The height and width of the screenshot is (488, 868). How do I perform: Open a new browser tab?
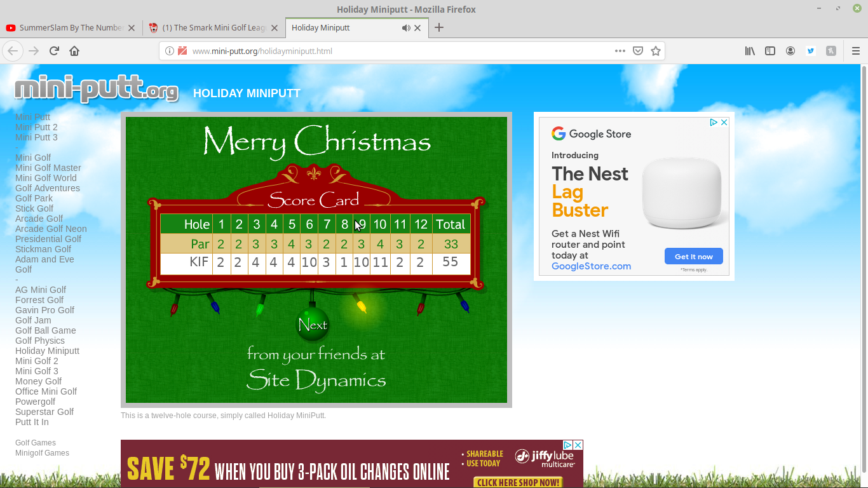[x=439, y=28]
